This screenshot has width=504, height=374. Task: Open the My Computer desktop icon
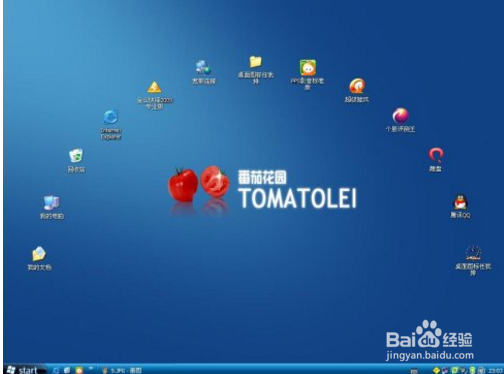52,207
